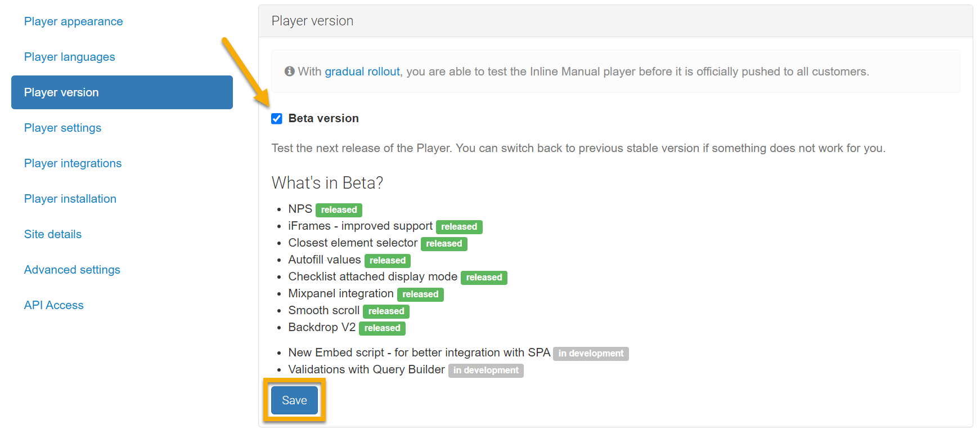Click the Beta version label text
This screenshot has height=433, width=980.
point(323,118)
